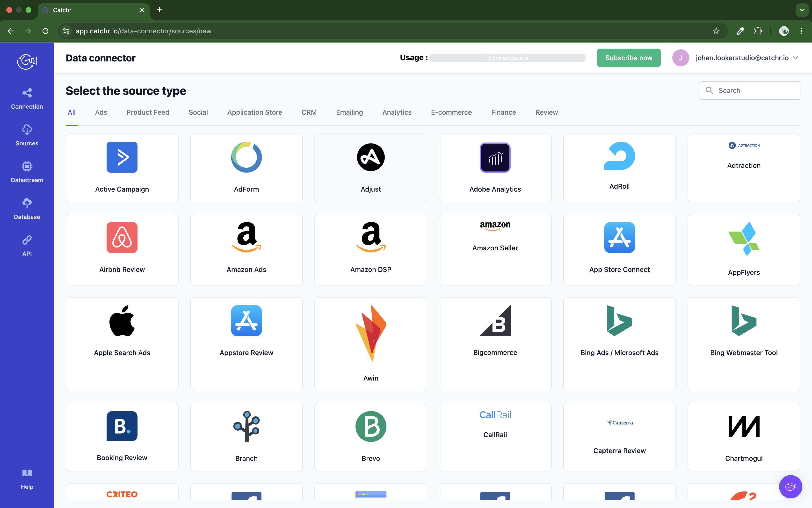Choose the AdRoll logo

point(619,156)
